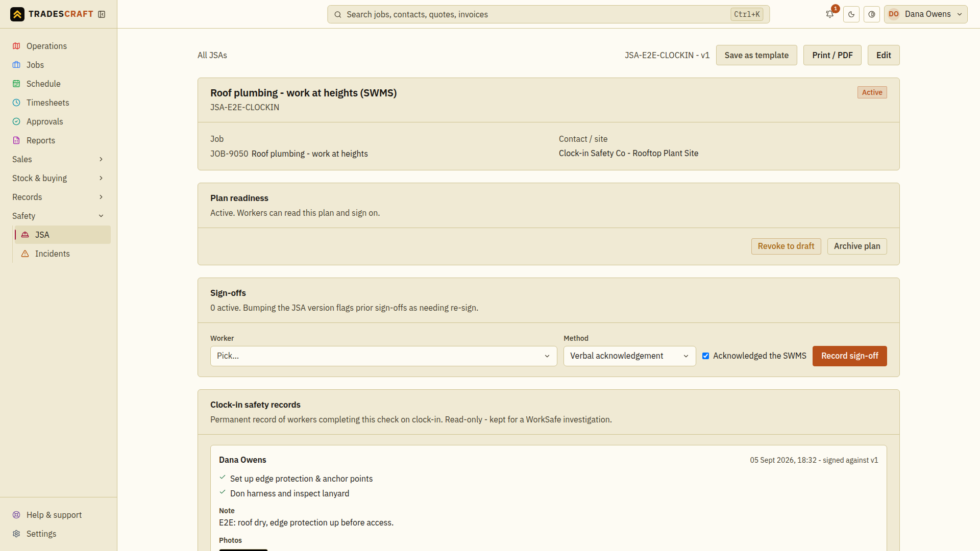The width and height of the screenshot is (980, 551).
Task: Click the Jobs briefcase icon
Action: pos(16,65)
